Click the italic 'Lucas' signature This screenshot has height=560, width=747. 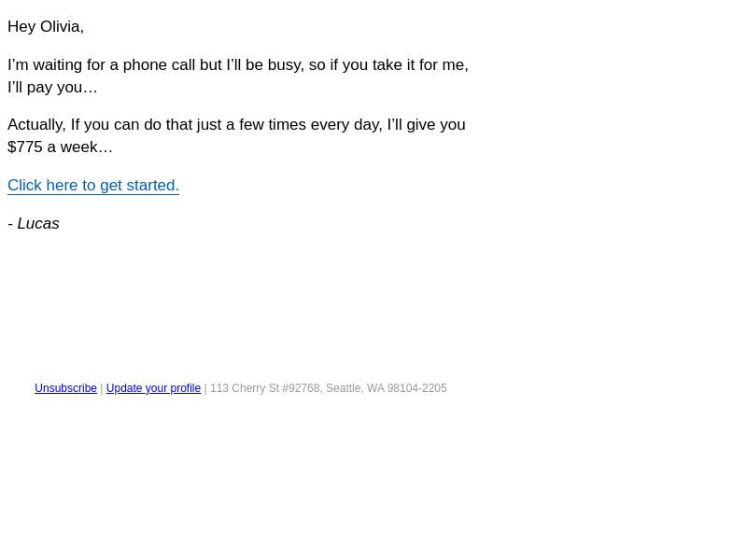click(38, 223)
